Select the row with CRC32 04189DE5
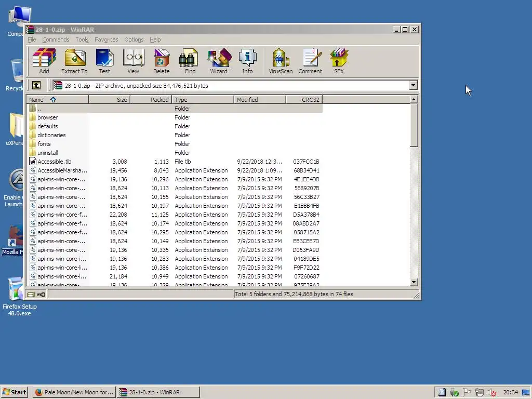 pyautogui.click(x=175, y=259)
